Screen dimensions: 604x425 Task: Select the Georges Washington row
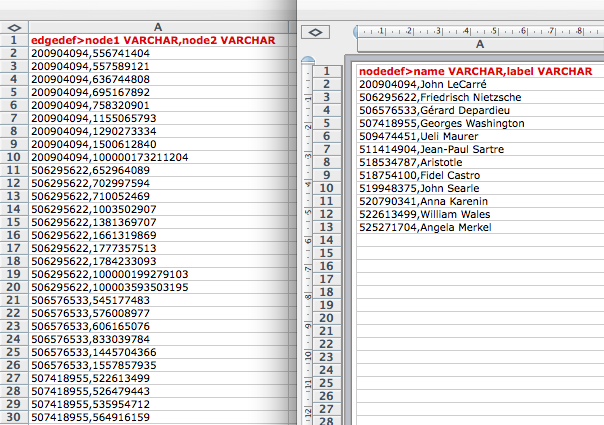[480, 123]
